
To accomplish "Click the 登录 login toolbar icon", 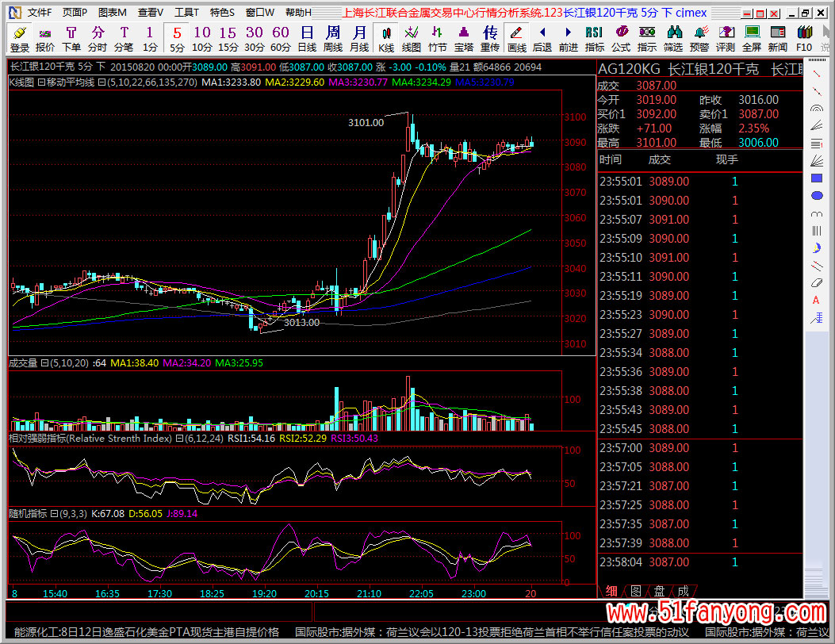I will (20, 39).
